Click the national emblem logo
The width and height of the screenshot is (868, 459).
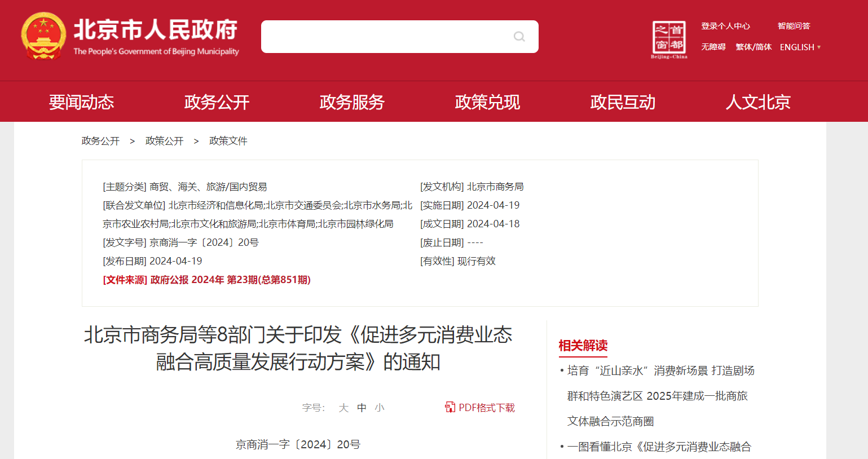pyautogui.click(x=43, y=36)
